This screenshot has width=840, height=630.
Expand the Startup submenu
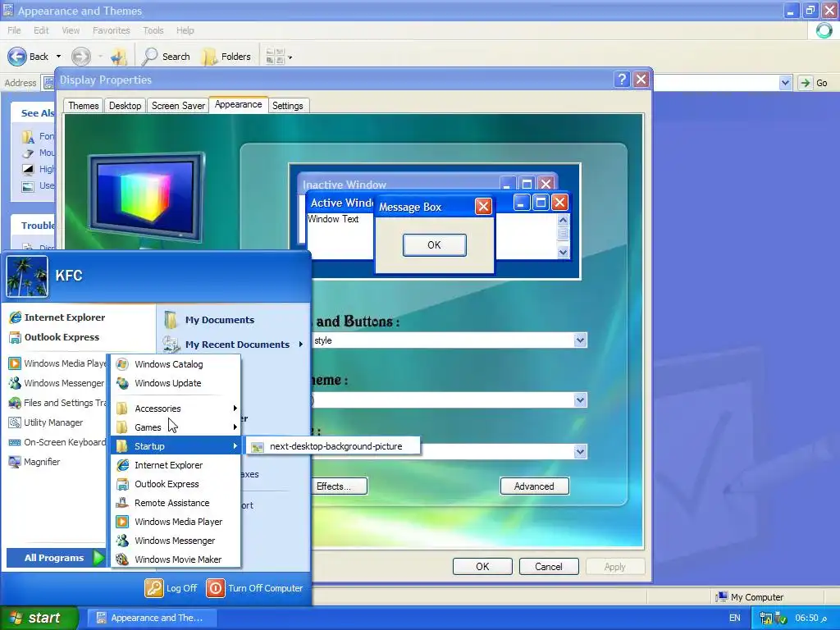[176, 446]
